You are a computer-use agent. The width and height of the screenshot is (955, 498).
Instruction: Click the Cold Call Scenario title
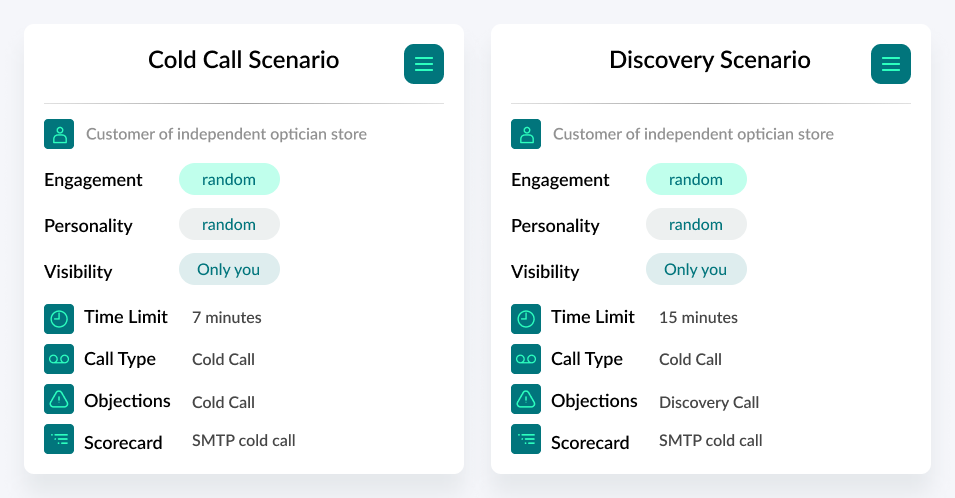coord(244,60)
